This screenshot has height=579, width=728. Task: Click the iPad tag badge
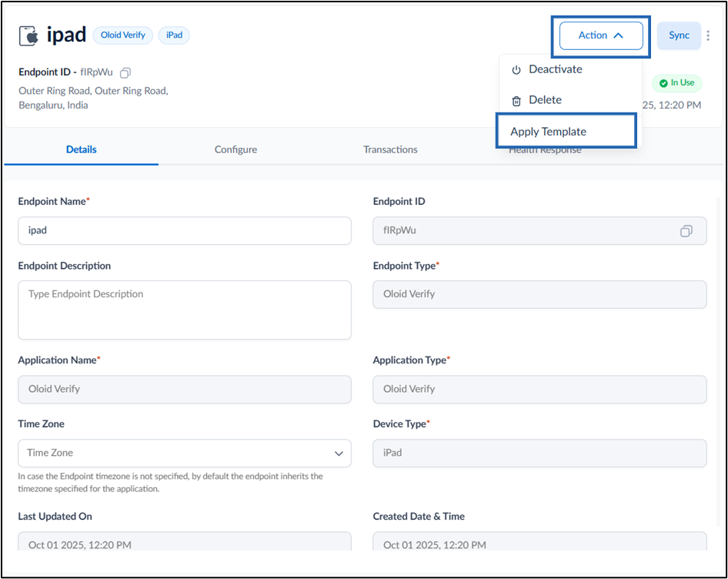click(174, 35)
